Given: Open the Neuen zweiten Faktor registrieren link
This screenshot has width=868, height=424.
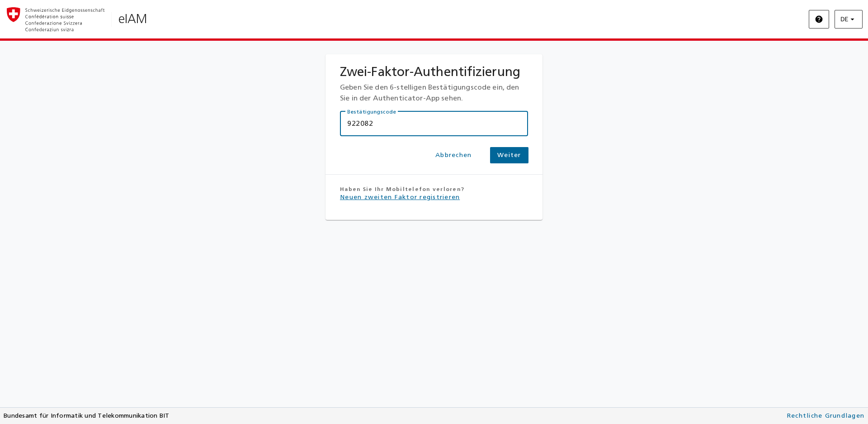Looking at the screenshot, I should (400, 197).
